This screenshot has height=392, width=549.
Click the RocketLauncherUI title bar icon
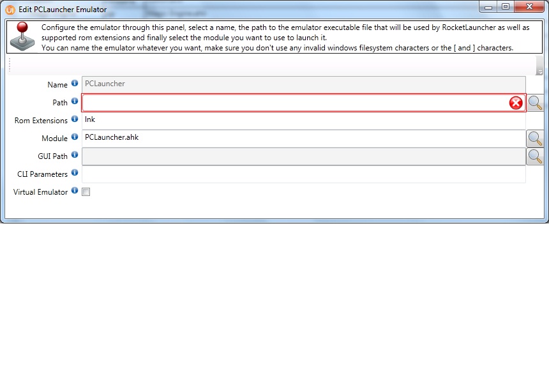10,10
